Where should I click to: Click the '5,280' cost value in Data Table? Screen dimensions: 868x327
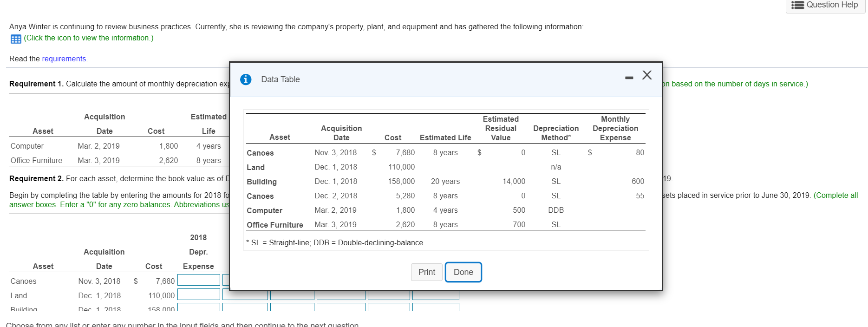(405, 196)
